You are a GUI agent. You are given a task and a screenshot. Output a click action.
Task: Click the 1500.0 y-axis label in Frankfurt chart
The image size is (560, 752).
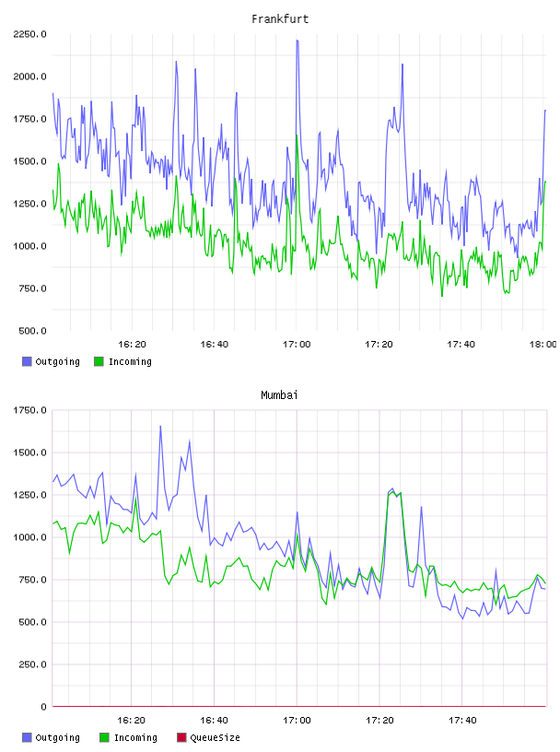[29, 161]
